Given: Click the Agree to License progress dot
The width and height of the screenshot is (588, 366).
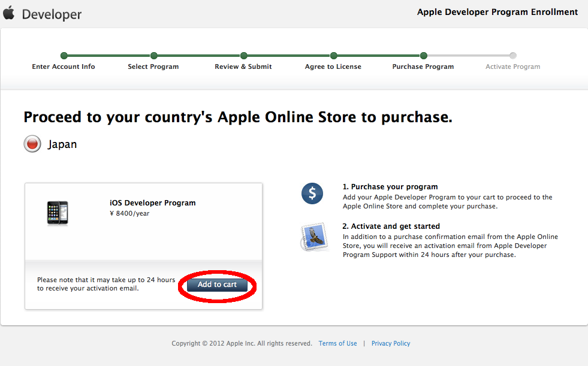Looking at the screenshot, I should coord(334,56).
